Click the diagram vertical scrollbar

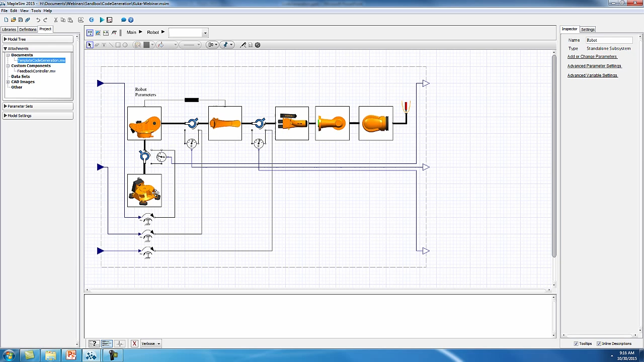[x=554, y=156]
